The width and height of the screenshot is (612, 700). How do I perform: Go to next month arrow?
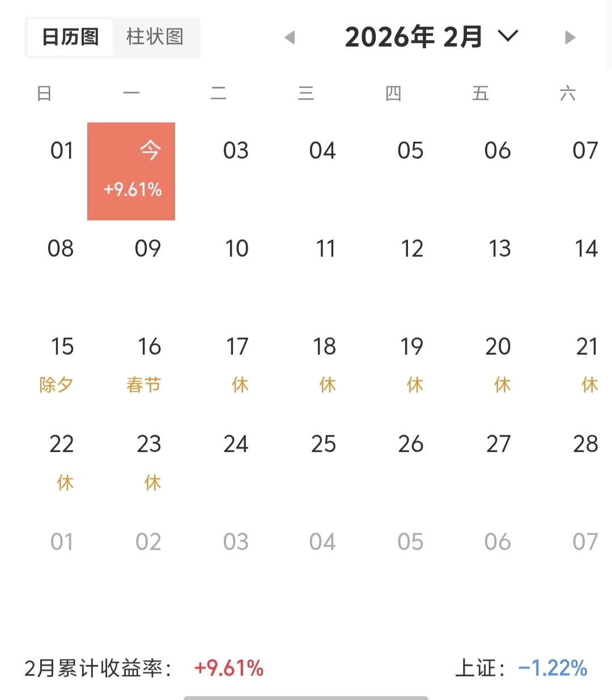570,38
